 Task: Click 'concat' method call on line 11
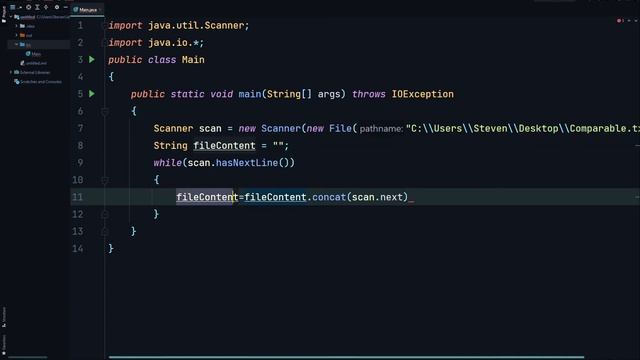point(329,197)
